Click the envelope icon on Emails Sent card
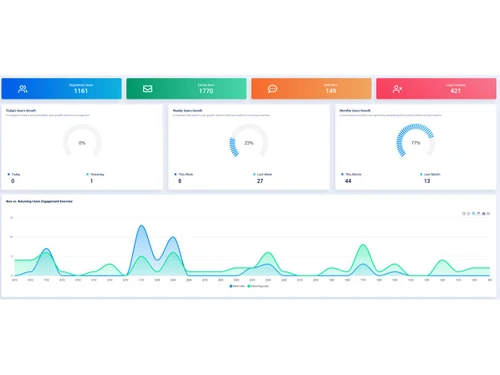Viewport: 500px width, 375px height. 148,89
